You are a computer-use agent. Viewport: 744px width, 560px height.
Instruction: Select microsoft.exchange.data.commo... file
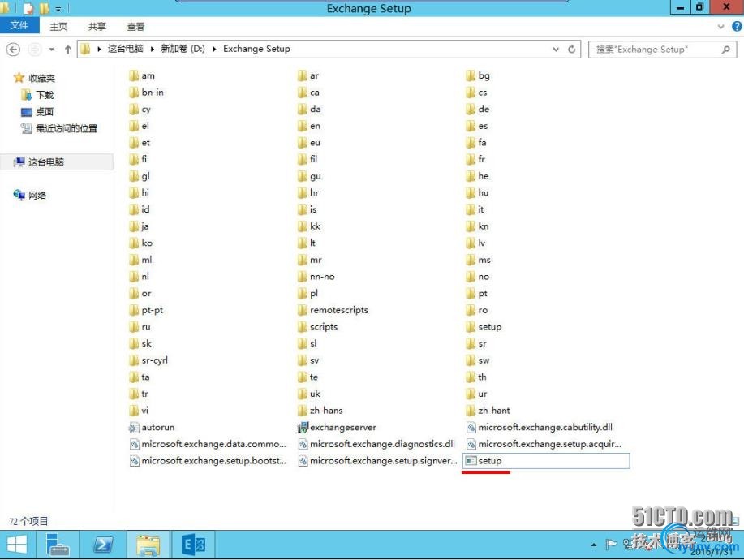[208, 444]
